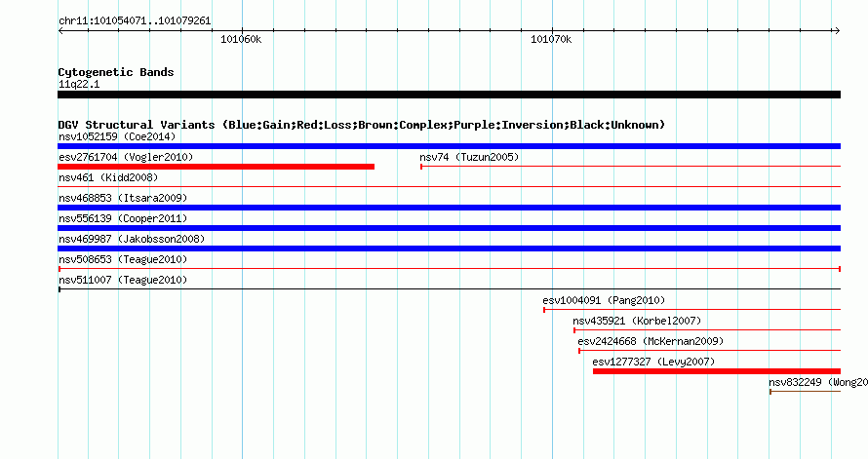Click the esv1277327 (Levy2007) label
Viewport: 868px width, 459px height.
coord(653,362)
